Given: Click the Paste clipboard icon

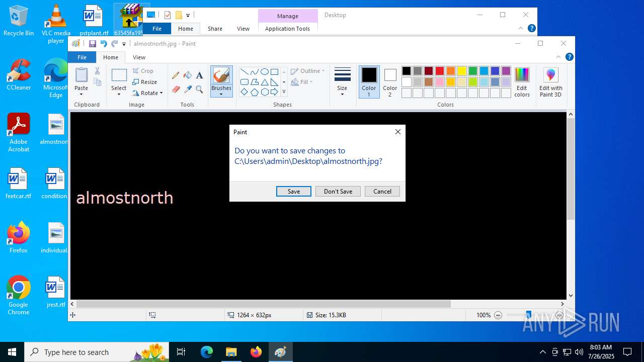Looking at the screenshot, I should [x=81, y=75].
